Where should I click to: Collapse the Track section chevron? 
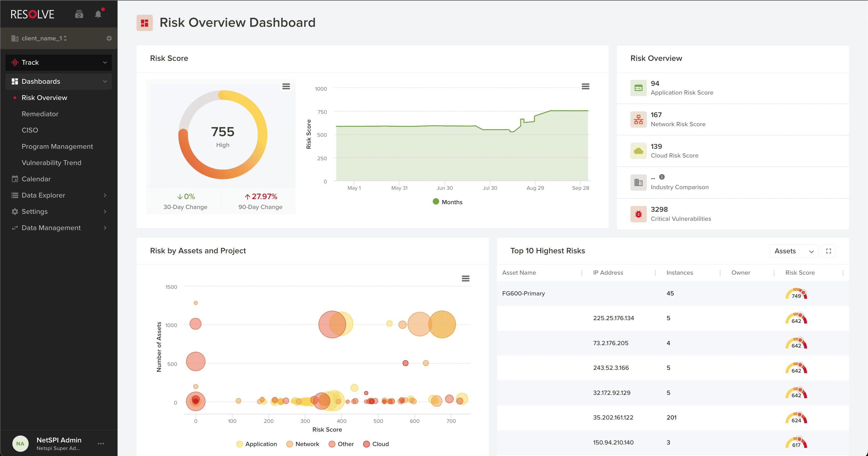point(105,62)
